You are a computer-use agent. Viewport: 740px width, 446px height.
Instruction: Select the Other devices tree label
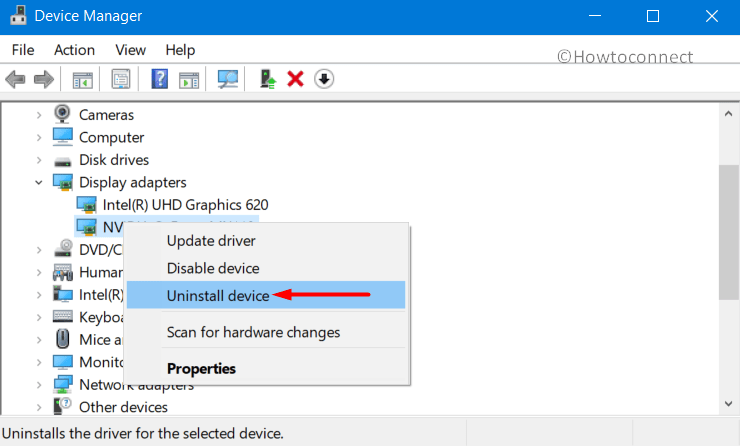pos(123,407)
